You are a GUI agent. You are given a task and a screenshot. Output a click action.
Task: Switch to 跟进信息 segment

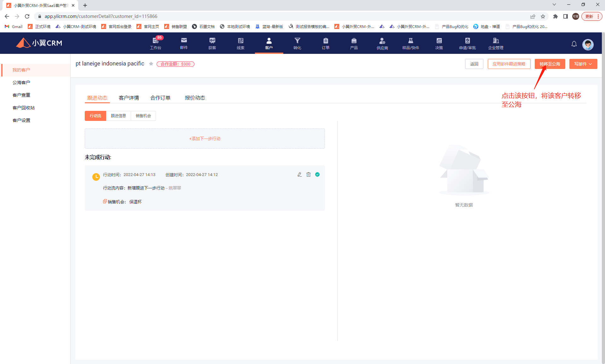118,116
